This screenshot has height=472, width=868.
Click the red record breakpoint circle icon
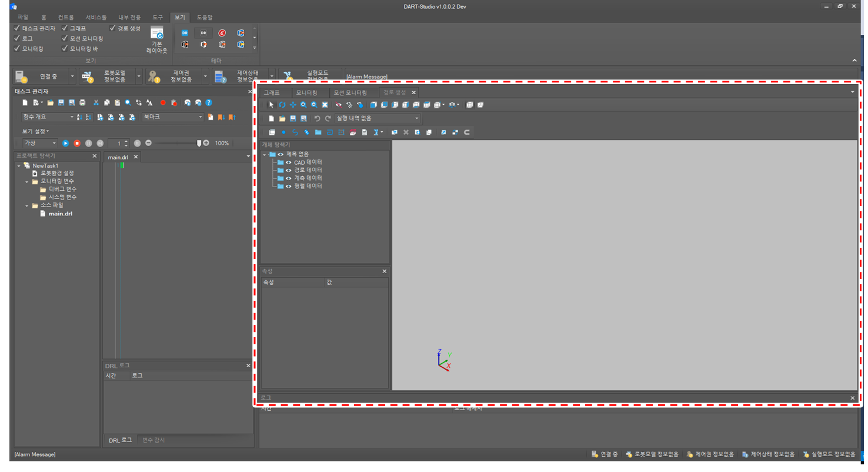163,102
